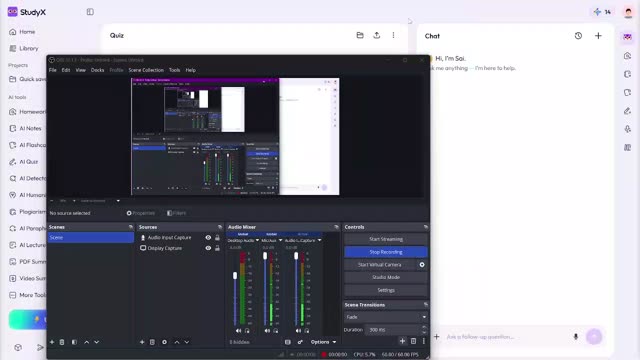Select the Audio Input Capture source
The width and height of the screenshot is (640, 360).
tap(170, 238)
